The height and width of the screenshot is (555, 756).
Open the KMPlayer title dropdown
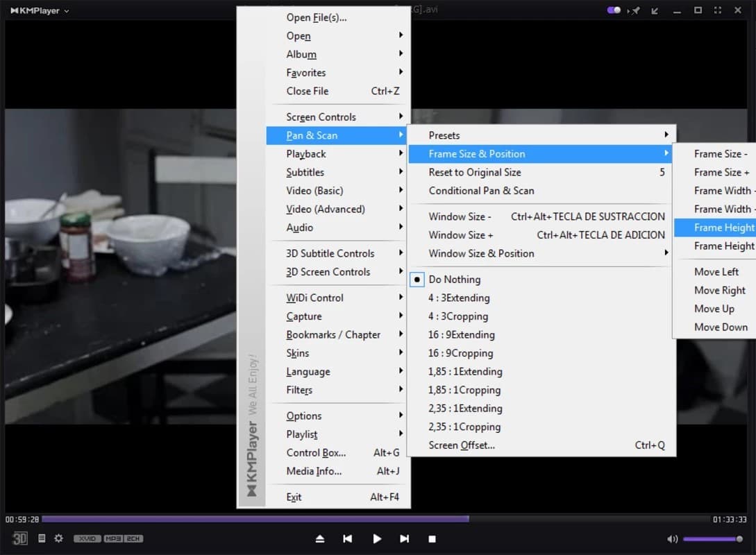click(38, 11)
